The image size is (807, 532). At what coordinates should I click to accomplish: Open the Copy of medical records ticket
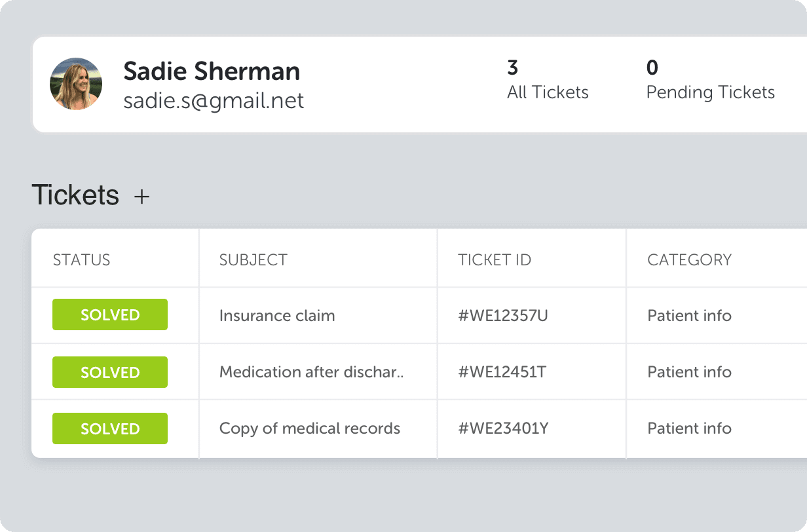click(x=310, y=428)
